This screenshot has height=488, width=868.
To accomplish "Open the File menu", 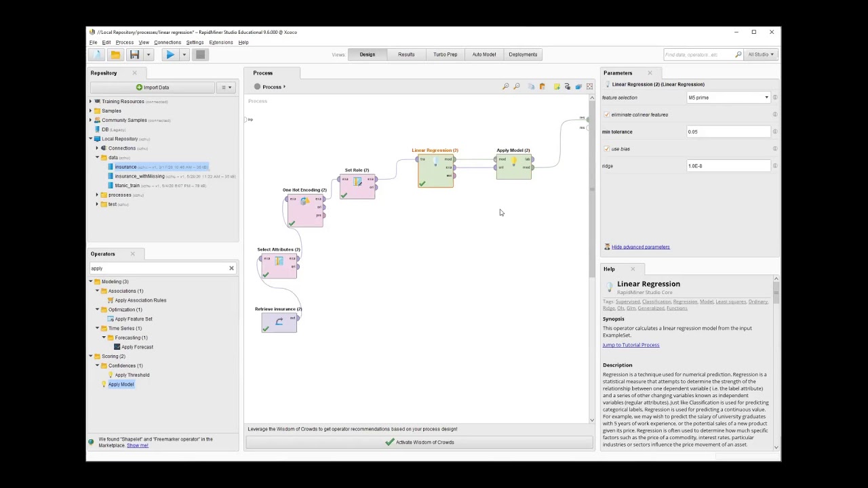I will (93, 42).
